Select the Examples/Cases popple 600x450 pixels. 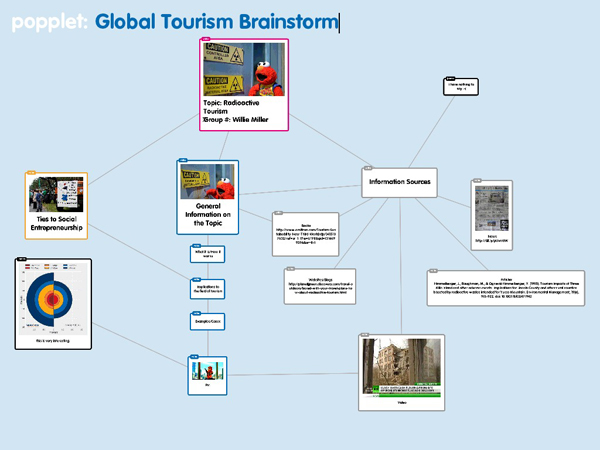[x=208, y=321]
